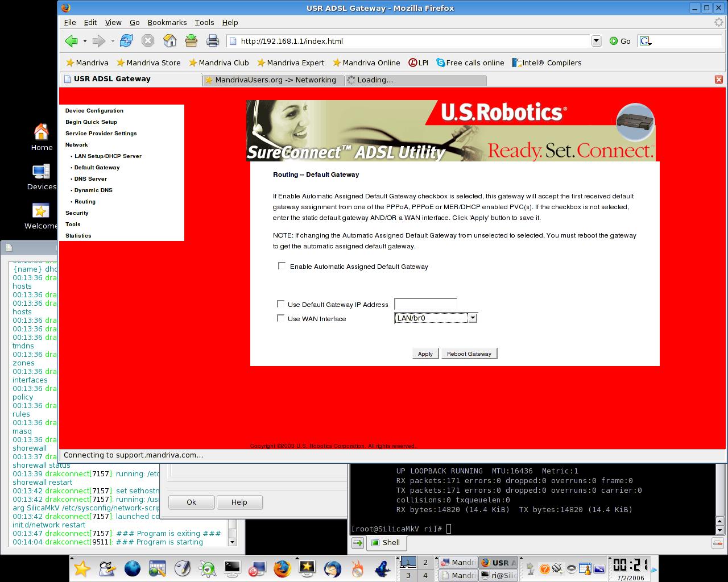Launch Thunderbird from the taskbar panel
The image size is (728, 582).
333,568
